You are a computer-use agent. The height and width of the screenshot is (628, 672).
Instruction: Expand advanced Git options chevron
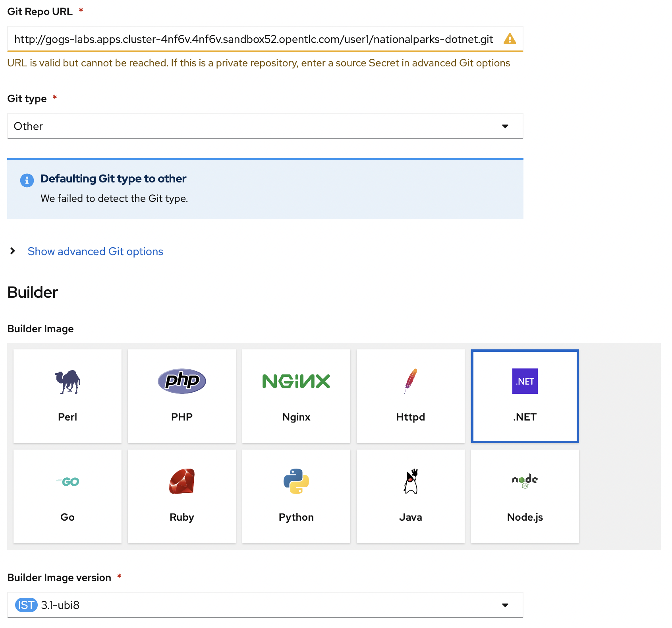pos(13,251)
